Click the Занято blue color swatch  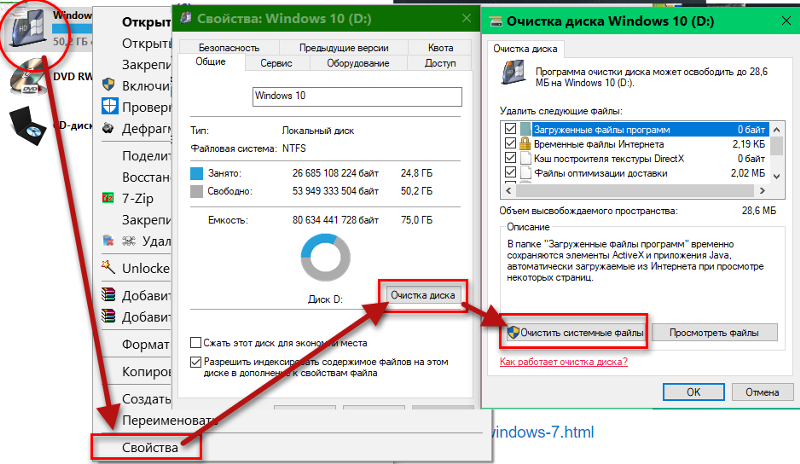click(196, 173)
